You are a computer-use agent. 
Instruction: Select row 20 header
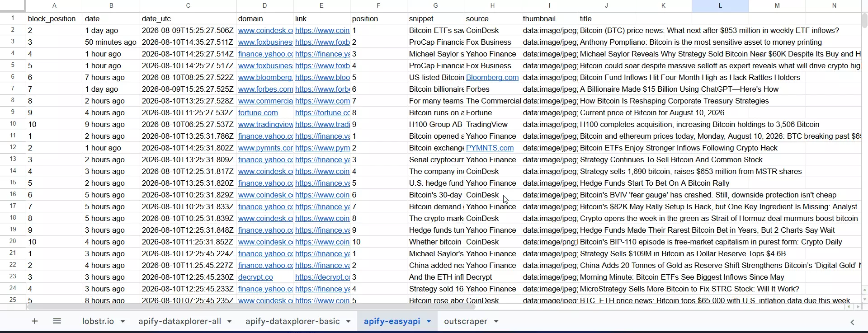tap(13, 241)
